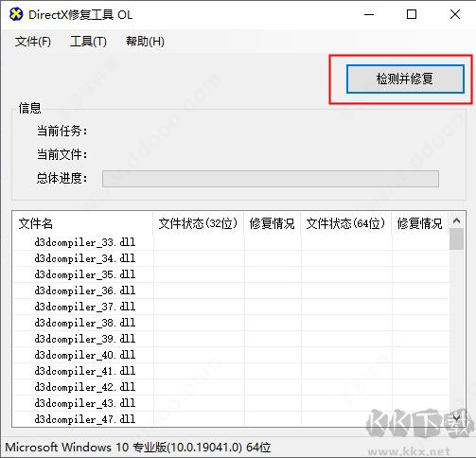Select the d3dcompiler_35.dll row
The width and height of the screenshot is (476, 458).
pos(231,274)
